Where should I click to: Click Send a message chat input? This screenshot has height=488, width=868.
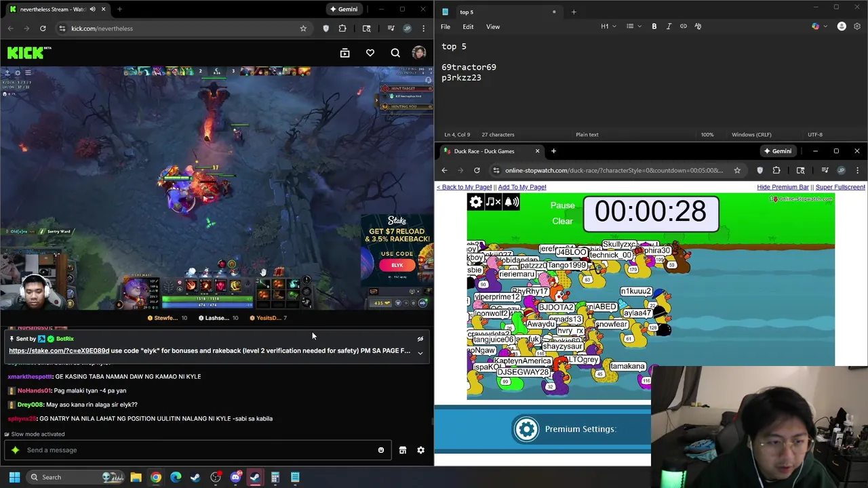point(198,450)
